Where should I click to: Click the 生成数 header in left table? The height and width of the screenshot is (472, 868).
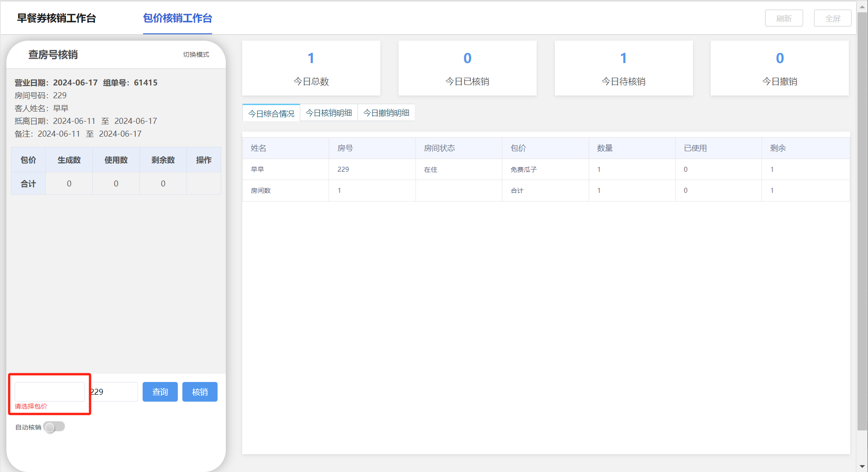(x=69, y=160)
